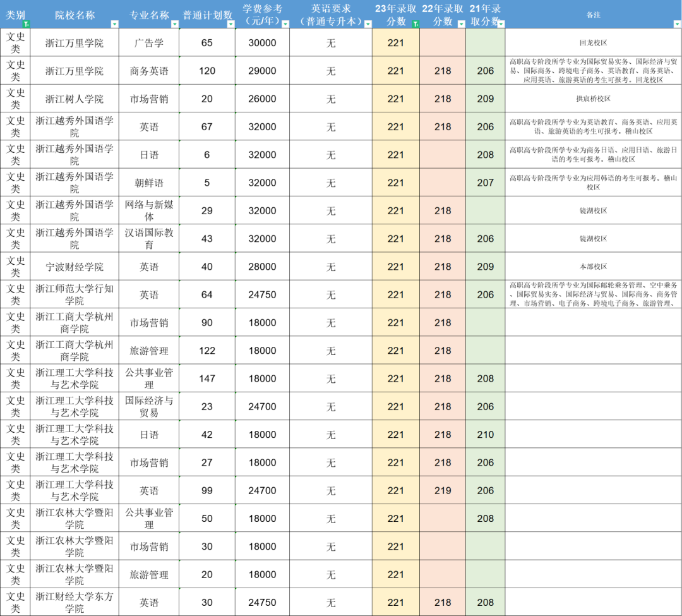Select 英语要求 cell 无 in 广告学 row
This screenshot has width=682, height=616.
(331, 42)
